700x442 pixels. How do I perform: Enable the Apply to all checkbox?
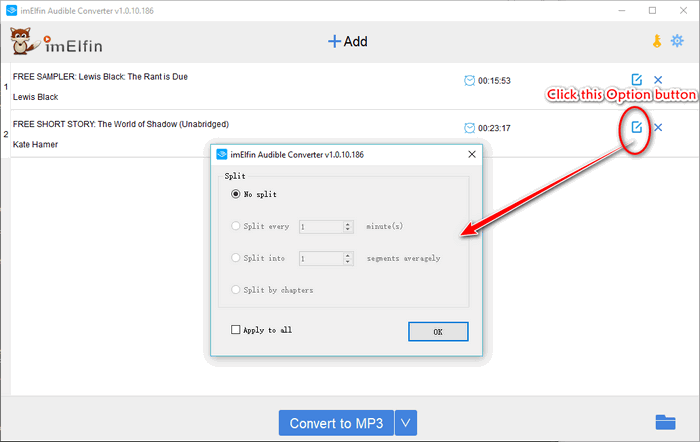point(236,329)
